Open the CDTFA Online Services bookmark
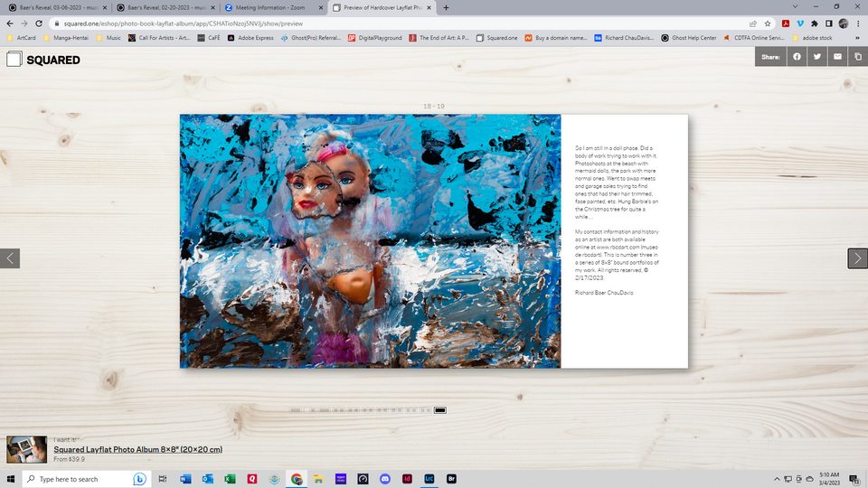The width and height of the screenshot is (868, 488). pos(754,38)
